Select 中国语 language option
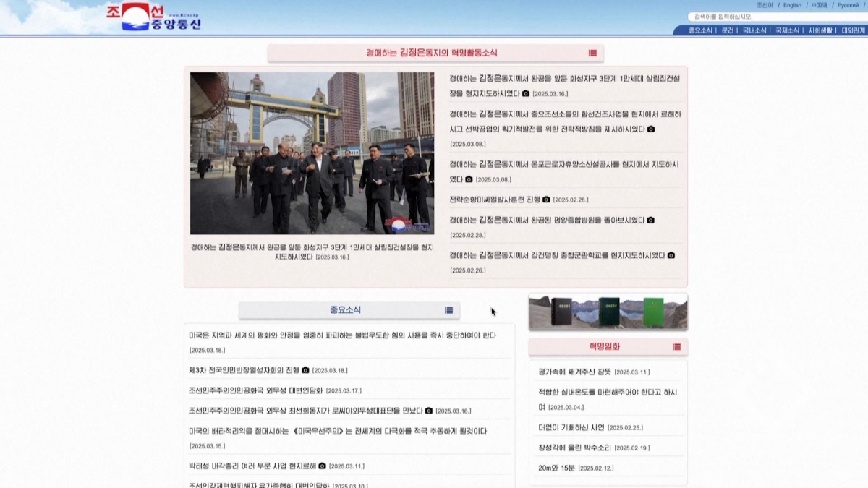Screen dimensions: 868x488 [x=820, y=5]
